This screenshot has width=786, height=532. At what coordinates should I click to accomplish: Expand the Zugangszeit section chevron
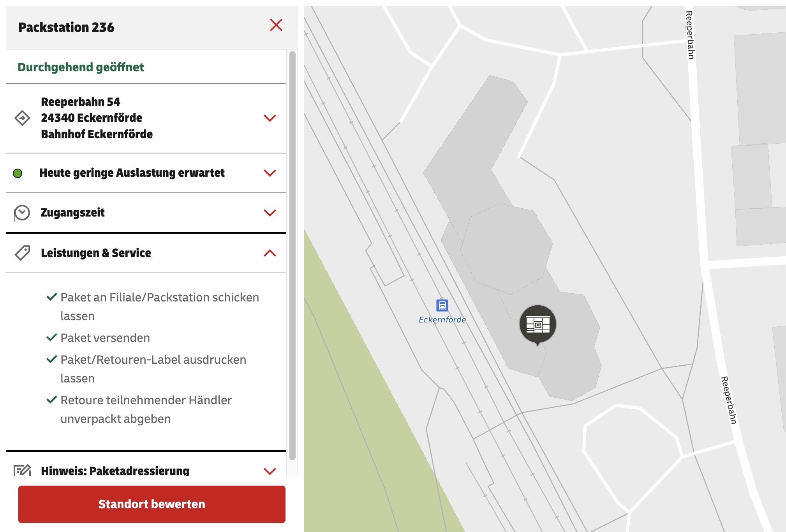click(x=270, y=213)
